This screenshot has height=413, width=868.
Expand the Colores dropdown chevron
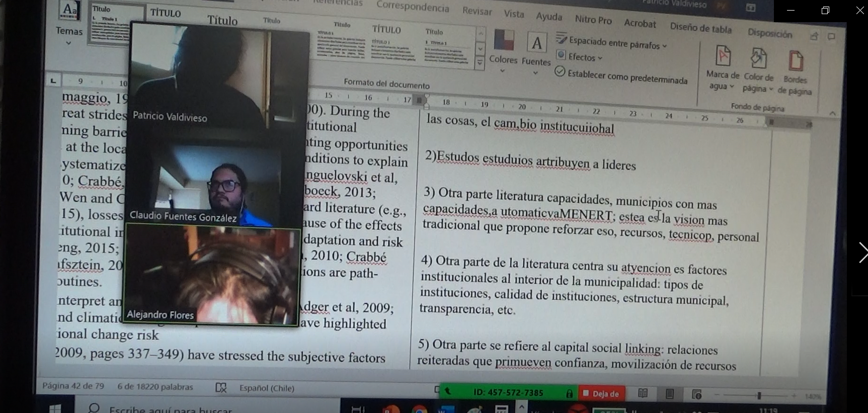[502, 71]
